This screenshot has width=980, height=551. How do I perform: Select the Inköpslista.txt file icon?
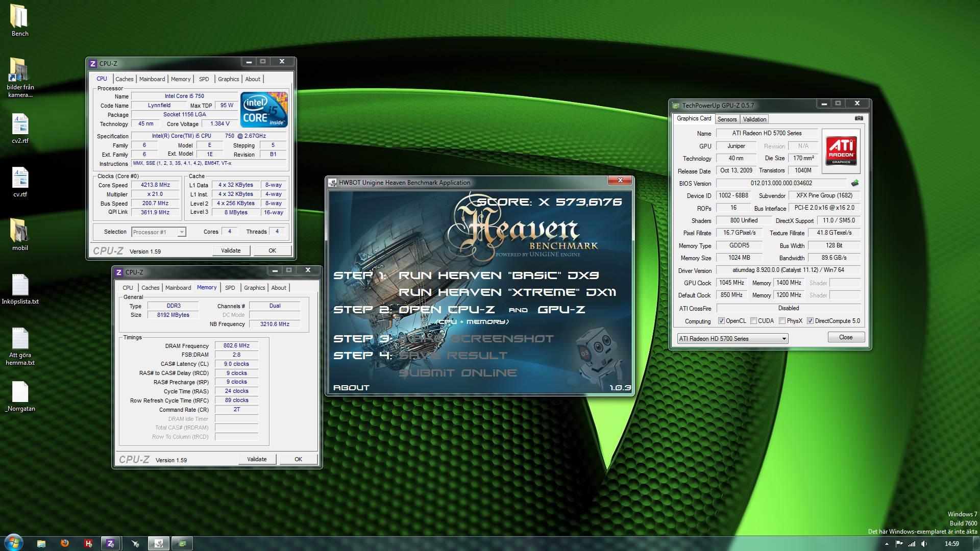pos(20,289)
